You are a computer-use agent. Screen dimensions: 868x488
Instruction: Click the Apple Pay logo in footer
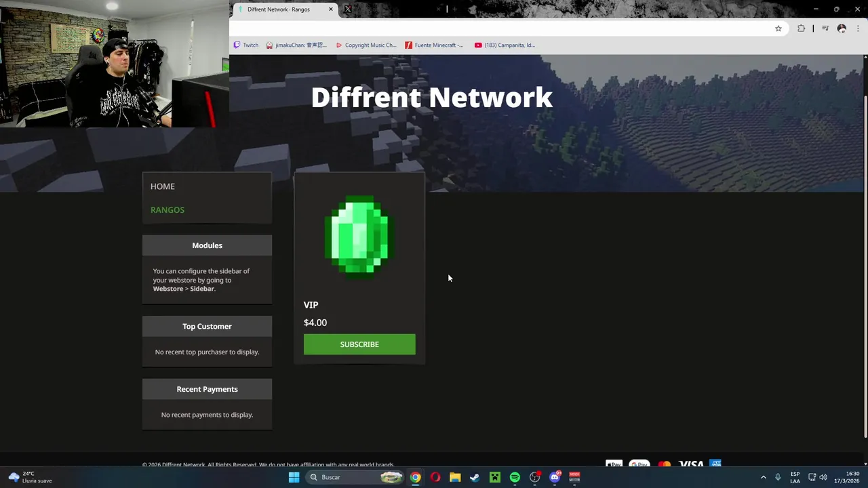click(614, 464)
